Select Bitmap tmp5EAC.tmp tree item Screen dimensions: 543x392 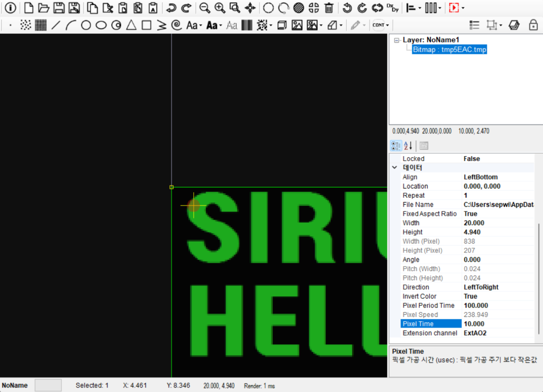tap(450, 50)
